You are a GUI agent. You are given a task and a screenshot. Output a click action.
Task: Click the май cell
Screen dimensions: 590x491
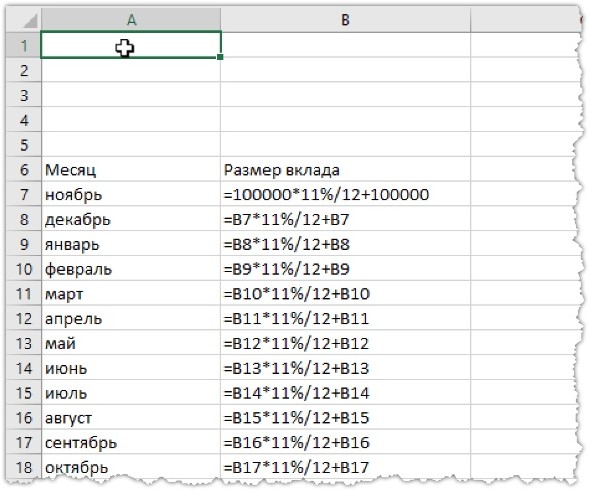pos(131,343)
